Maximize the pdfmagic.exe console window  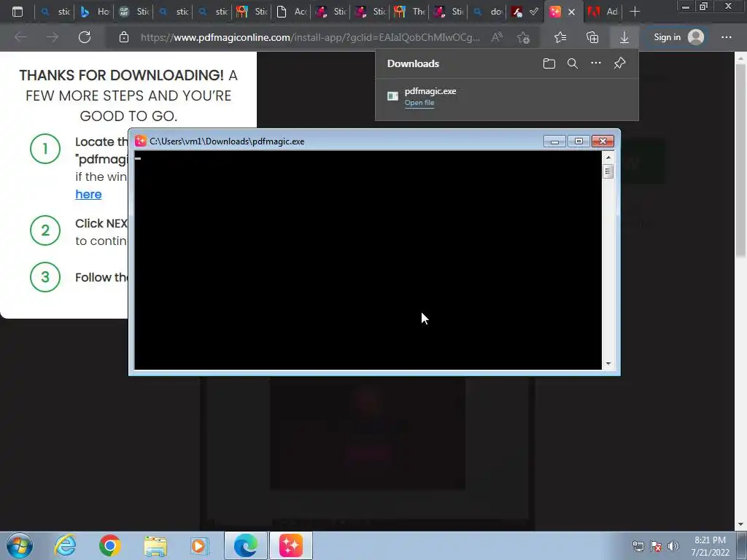coord(578,141)
